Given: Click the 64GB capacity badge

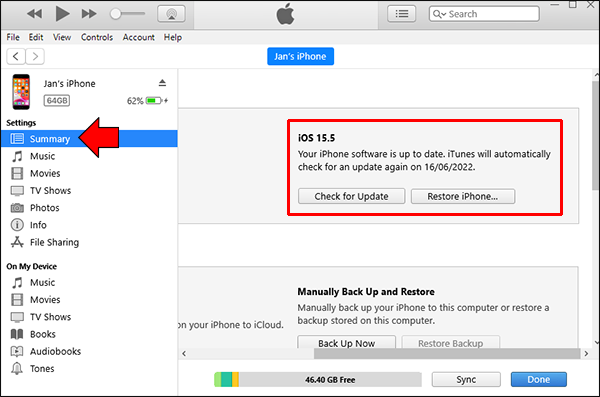Looking at the screenshot, I should pos(57,101).
